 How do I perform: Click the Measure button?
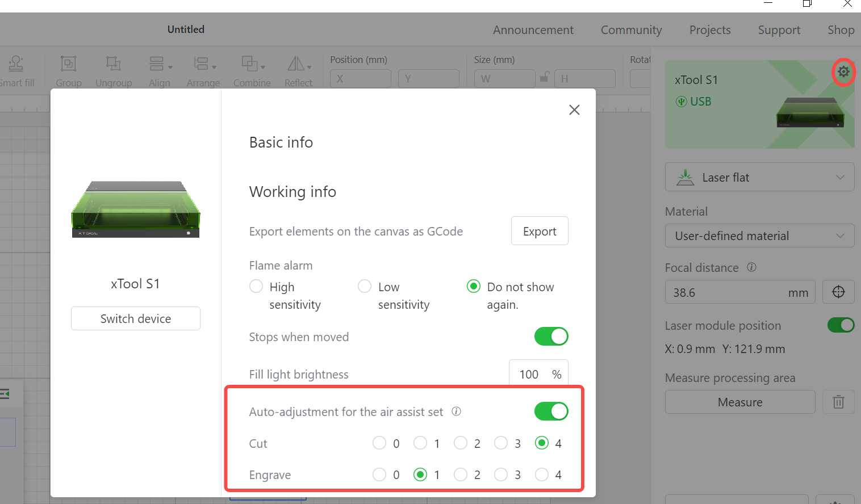point(740,402)
